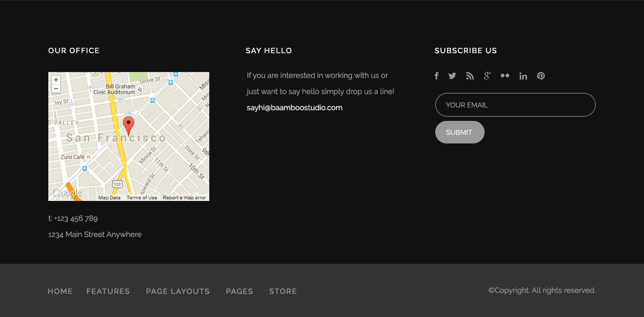Open the Pinterest icon
Screen dimensions: 644x317
click(541, 76)
